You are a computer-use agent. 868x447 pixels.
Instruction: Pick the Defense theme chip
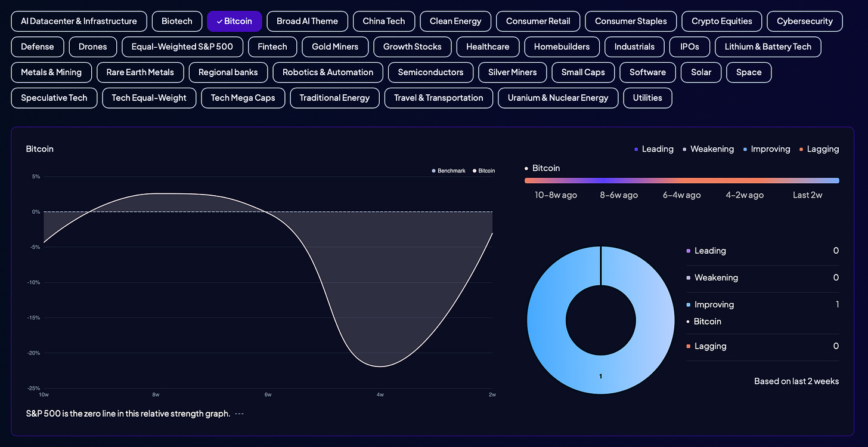(x=37, y=47)
